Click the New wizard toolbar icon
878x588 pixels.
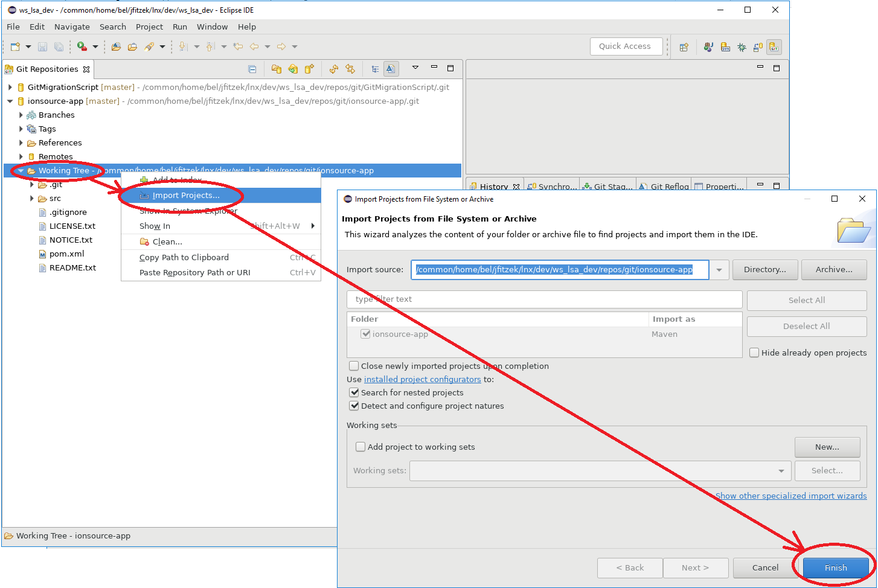[15, 46]
